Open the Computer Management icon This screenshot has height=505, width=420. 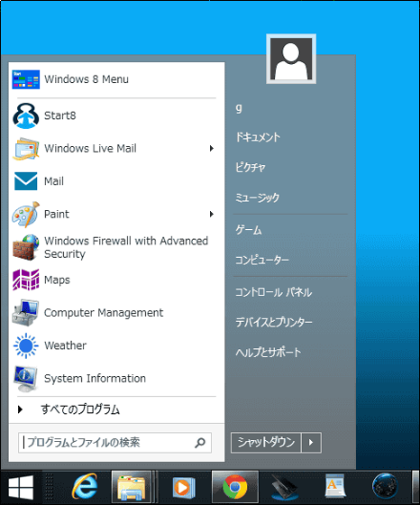click(26, 313)
